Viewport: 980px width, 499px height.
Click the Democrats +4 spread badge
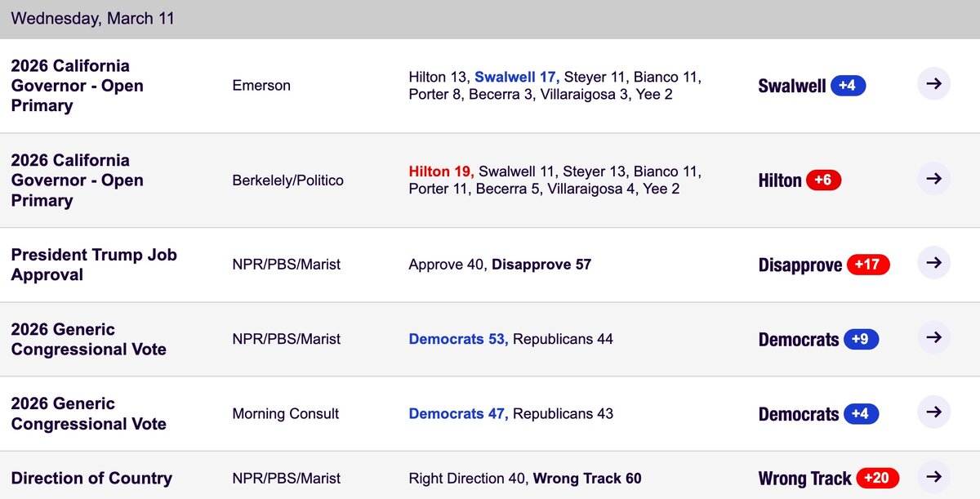pyautogui.click(x=861, y=413)
